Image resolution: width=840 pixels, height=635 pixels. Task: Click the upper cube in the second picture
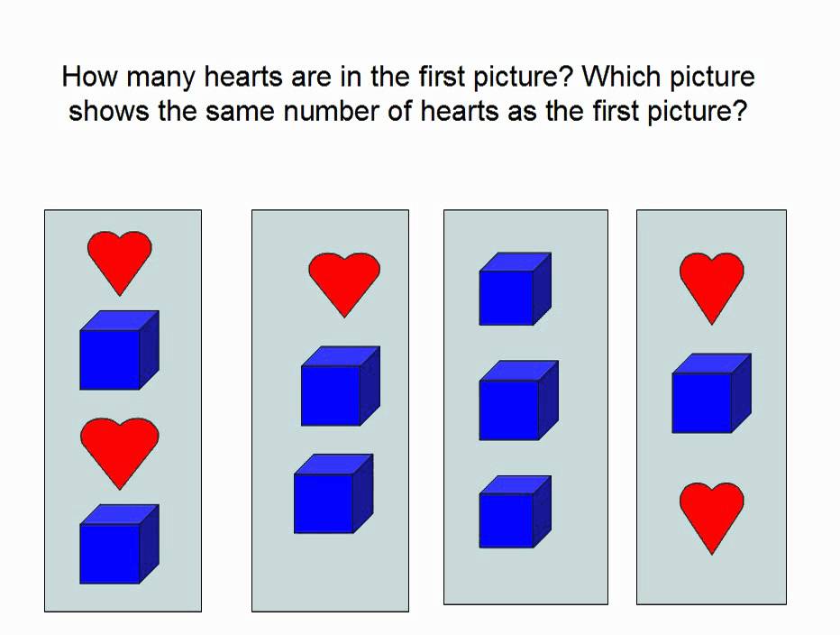click(x=339, y=386)
